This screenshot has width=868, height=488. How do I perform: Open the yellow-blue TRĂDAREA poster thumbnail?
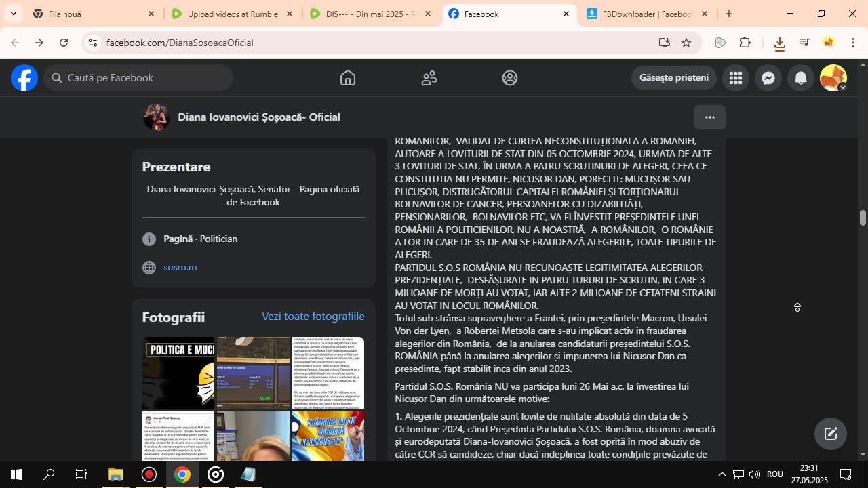click(328, 436)
